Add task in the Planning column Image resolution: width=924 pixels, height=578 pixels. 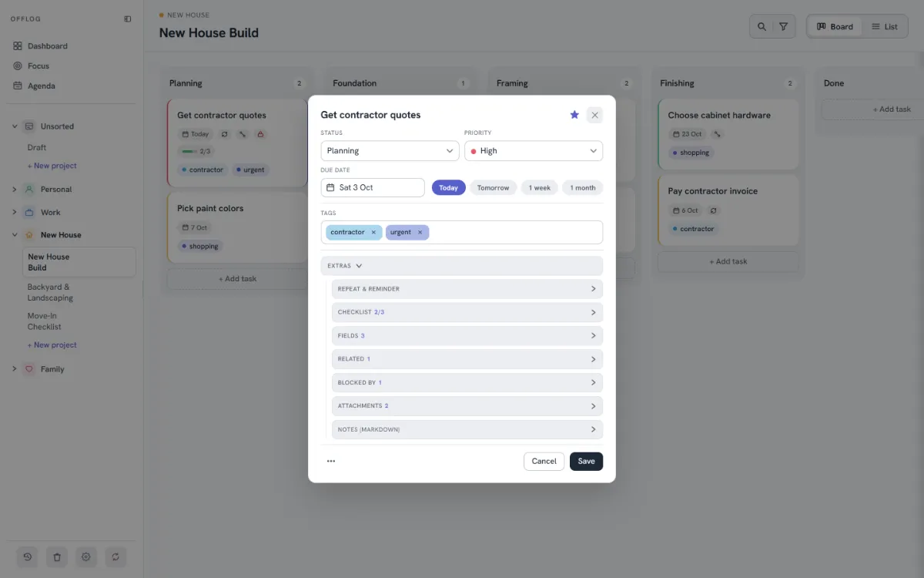point(237,279)
